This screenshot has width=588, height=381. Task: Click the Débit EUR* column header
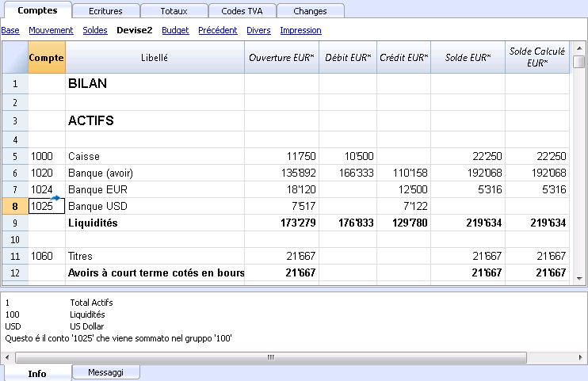(348, 57)
